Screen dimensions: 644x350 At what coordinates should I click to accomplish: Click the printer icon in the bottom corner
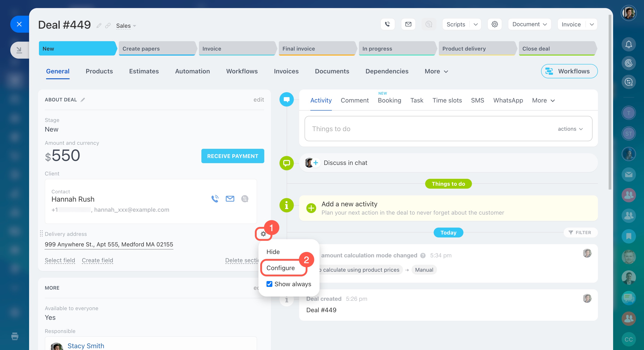pyautogui.click(x=15, y=337)
